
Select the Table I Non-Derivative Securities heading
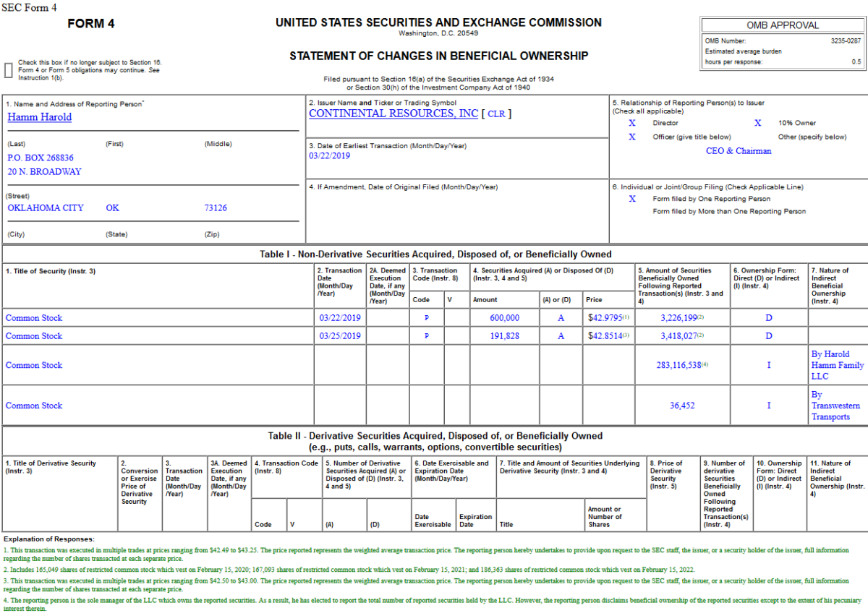pyautogui.click(x=435, y=254)
